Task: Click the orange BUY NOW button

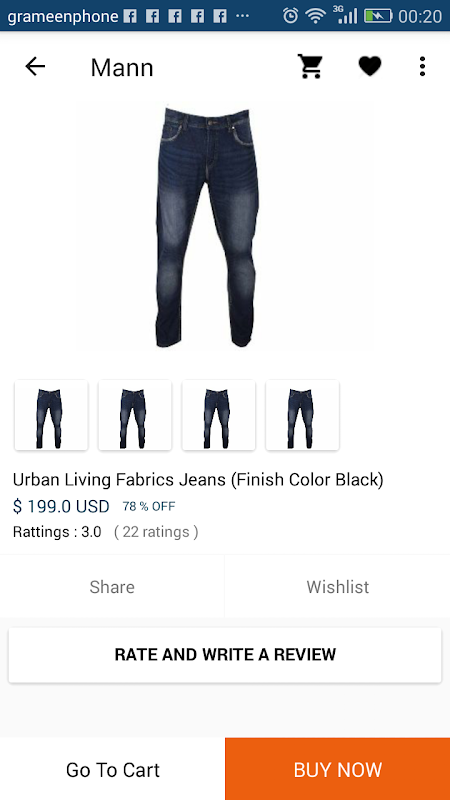Action: [338, 769]
